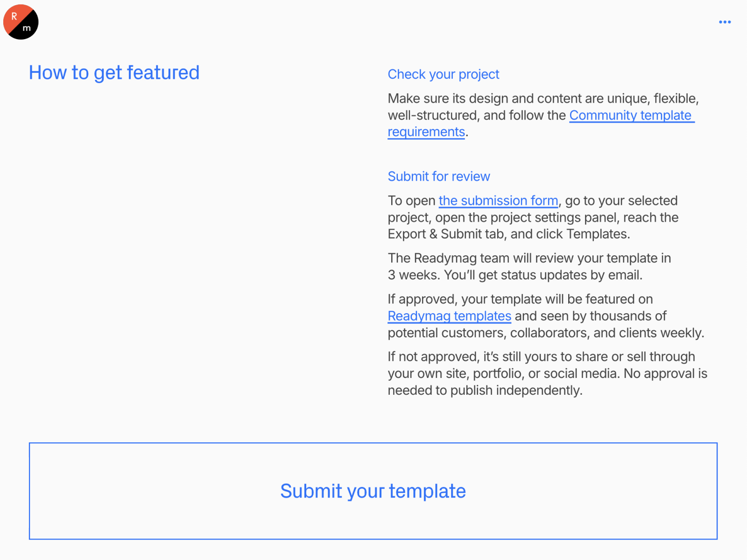This screenshot has width=747, height=560.
Task: Click the Check your project heading
Action: (x=444, y=74)
